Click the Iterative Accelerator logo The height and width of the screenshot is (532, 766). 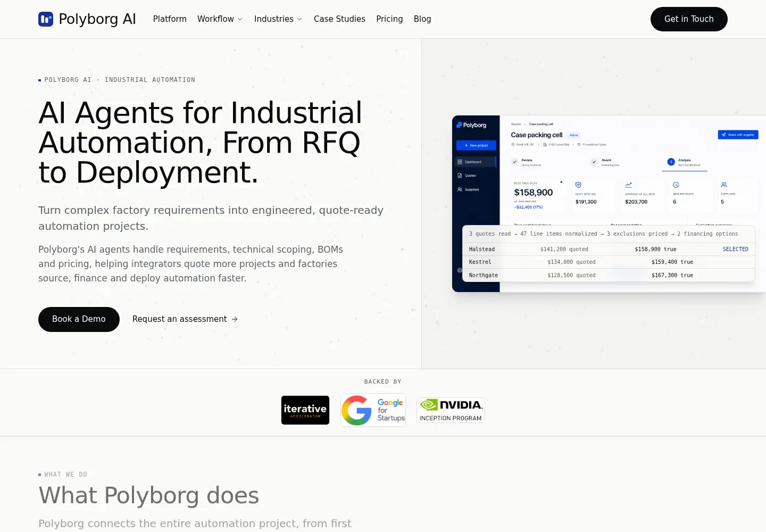[x=305, y=410]
